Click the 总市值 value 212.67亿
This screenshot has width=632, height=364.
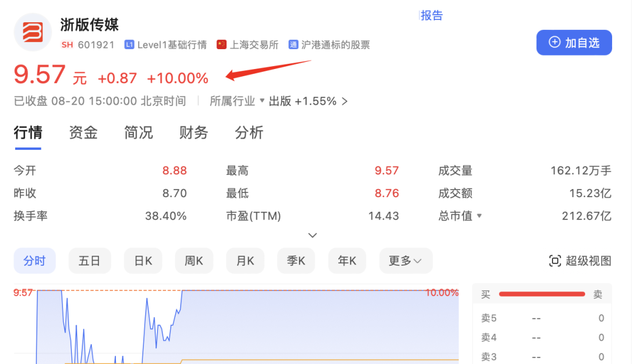(586, 216)
